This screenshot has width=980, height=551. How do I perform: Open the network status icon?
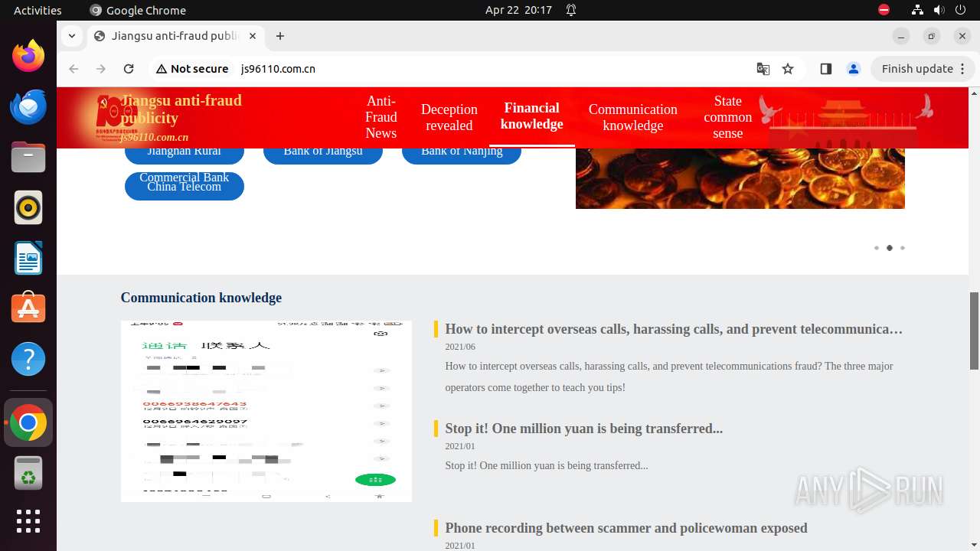tap(917, 10)
